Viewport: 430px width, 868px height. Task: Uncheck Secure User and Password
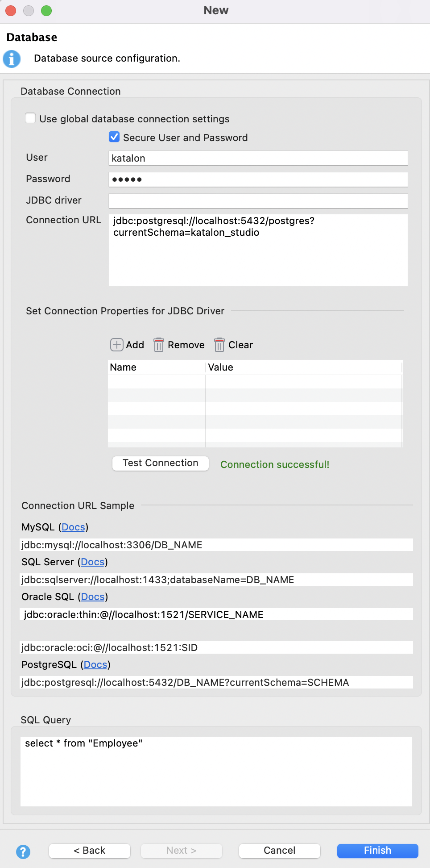pyautogui.click(x=114, y=137)
